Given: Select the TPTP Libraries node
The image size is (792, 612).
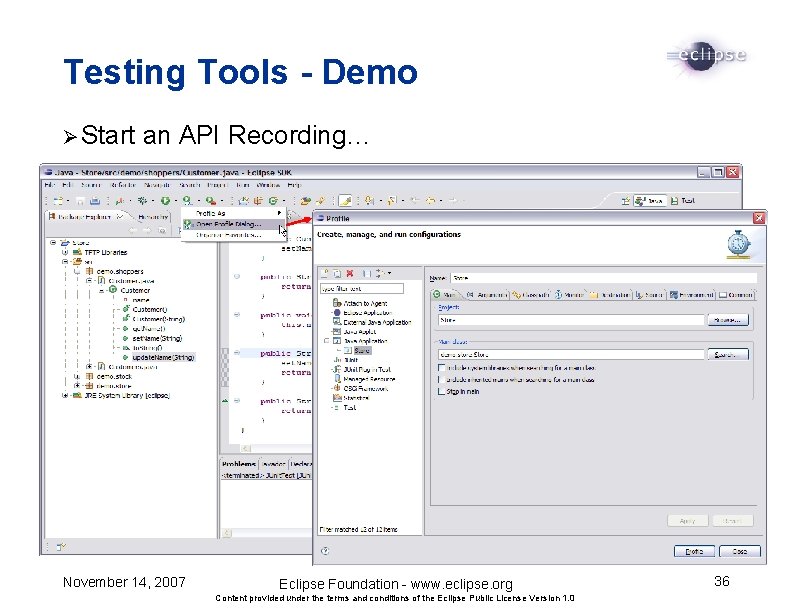Looking at the screenshot, I should point(106,252).
